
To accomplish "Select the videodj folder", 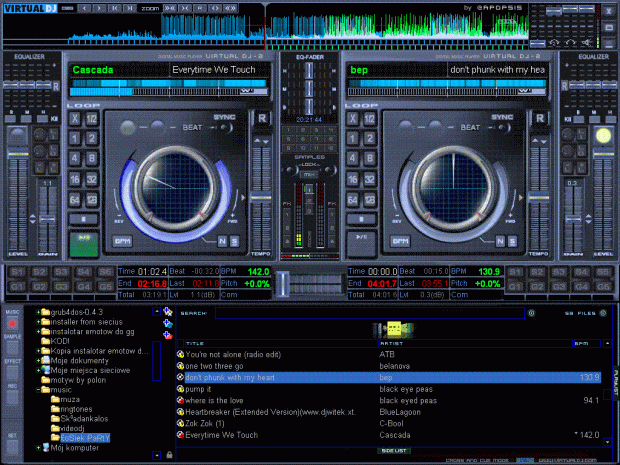I will [72, 429].
